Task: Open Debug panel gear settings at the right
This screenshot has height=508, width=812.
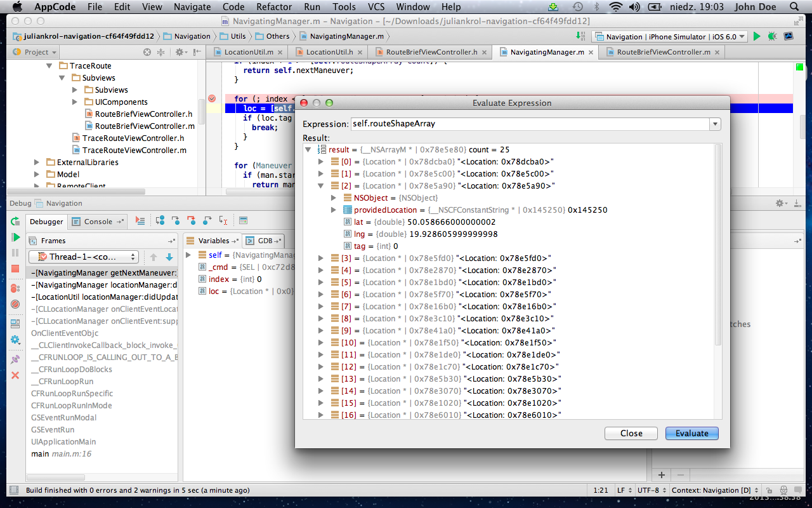Action: point(782,203)
